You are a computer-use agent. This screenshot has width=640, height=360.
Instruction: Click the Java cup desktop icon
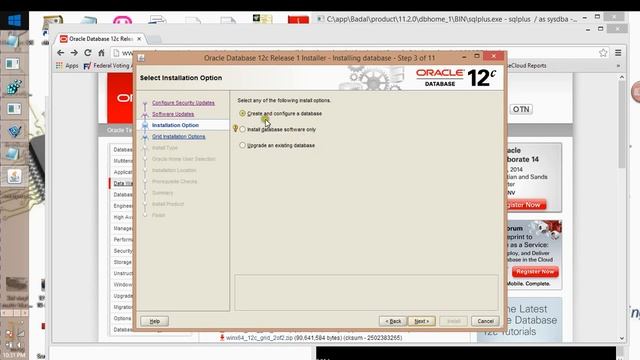(15, 177)
